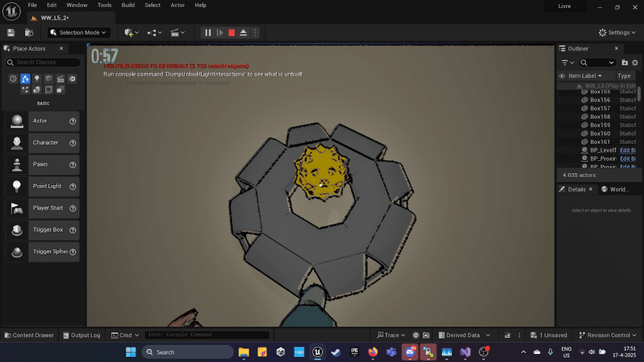Click the console command input field
Screen dimensions: 644x362
click(208, 335)
